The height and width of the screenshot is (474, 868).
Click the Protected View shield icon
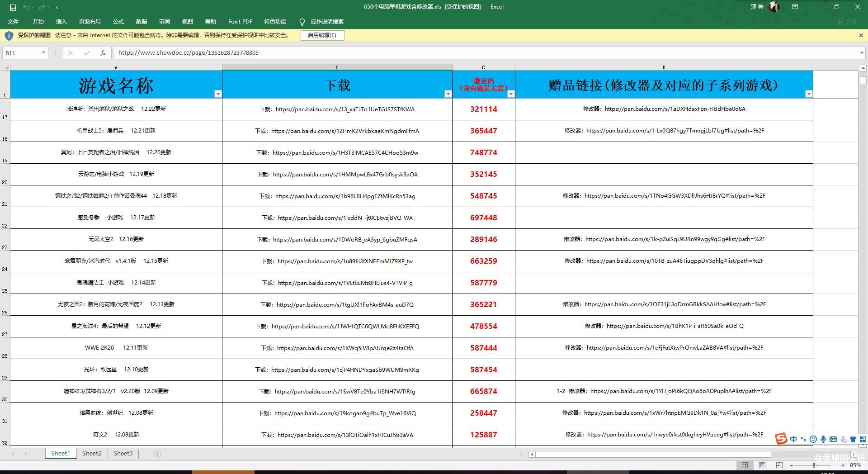9,35
